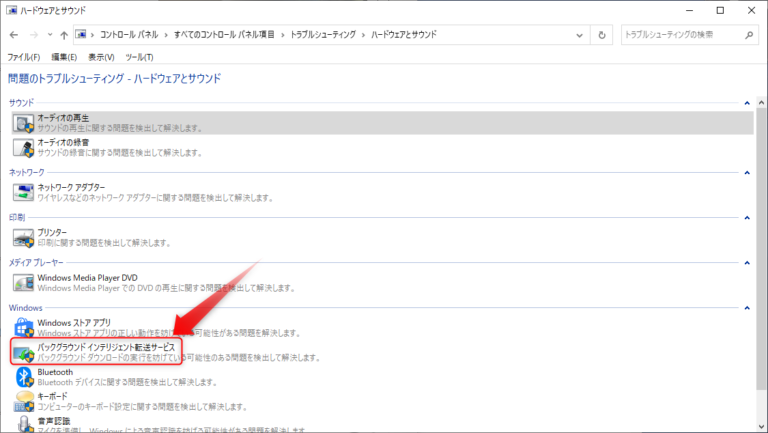Open バックグラウンド インテリジェント転送サービス troubleshooter
Viewport: 768px width, 433px height.
pyautogui.click(x=105, y=346)
